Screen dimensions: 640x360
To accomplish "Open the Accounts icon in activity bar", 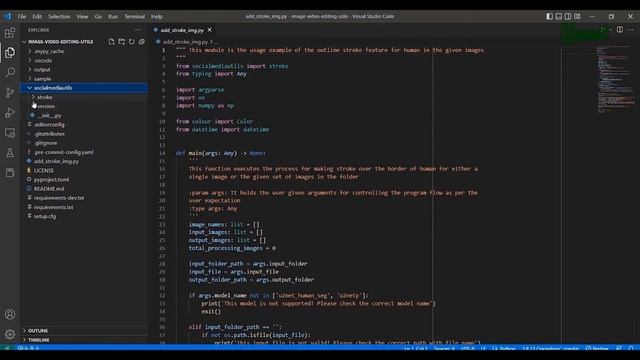I will 10,314.
